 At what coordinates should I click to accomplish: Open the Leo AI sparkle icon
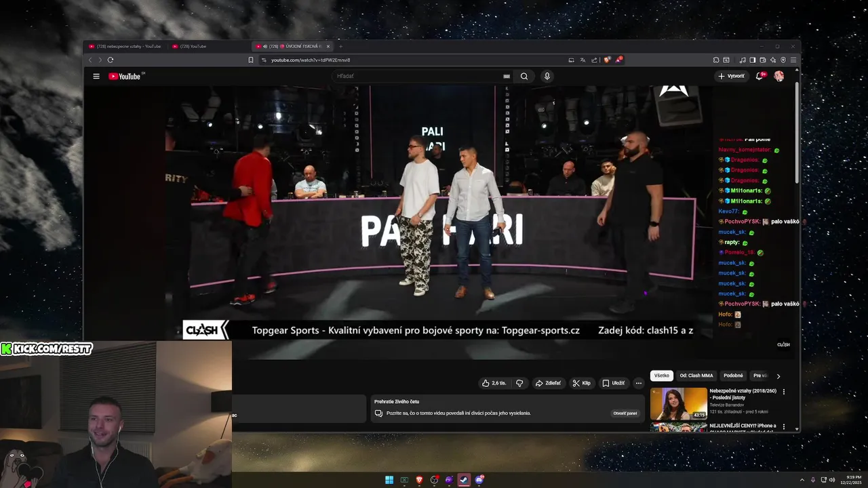[x=773, y=60]
